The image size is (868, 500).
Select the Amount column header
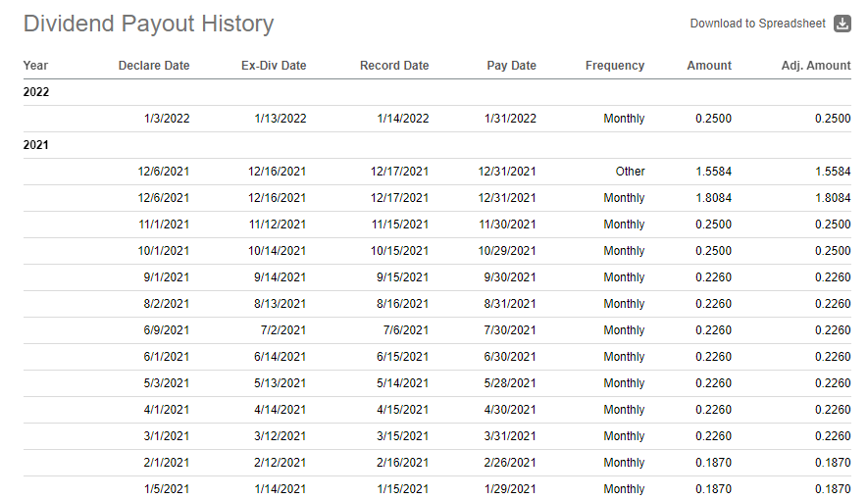point(709,66)
